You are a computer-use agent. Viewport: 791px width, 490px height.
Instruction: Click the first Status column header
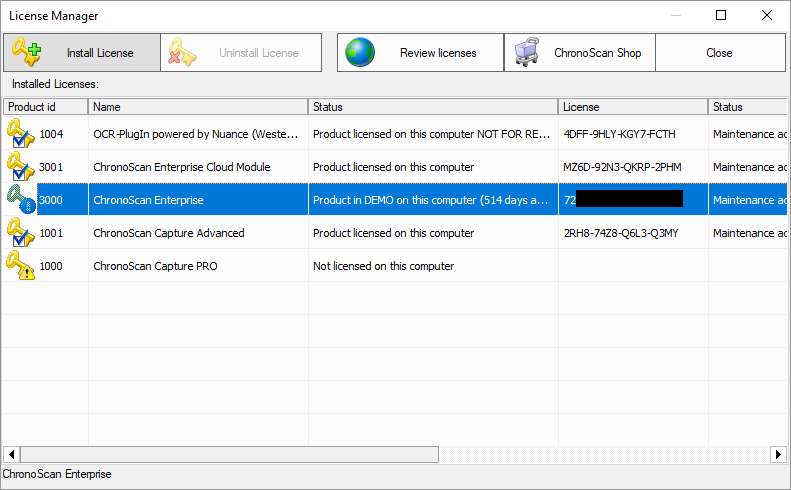[433, 107]
